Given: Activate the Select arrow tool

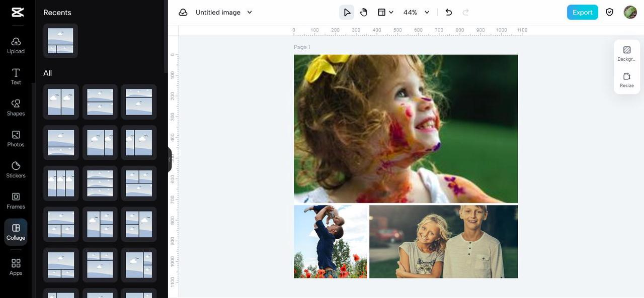Looking at the screenshot, I should tap(347, 12).
